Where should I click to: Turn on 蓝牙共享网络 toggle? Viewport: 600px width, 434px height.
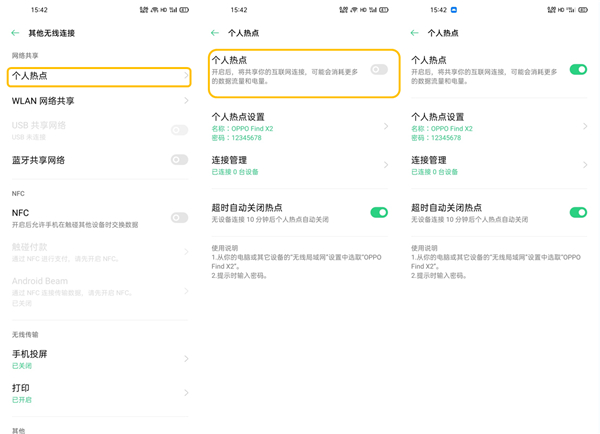[x=179, y=160]
